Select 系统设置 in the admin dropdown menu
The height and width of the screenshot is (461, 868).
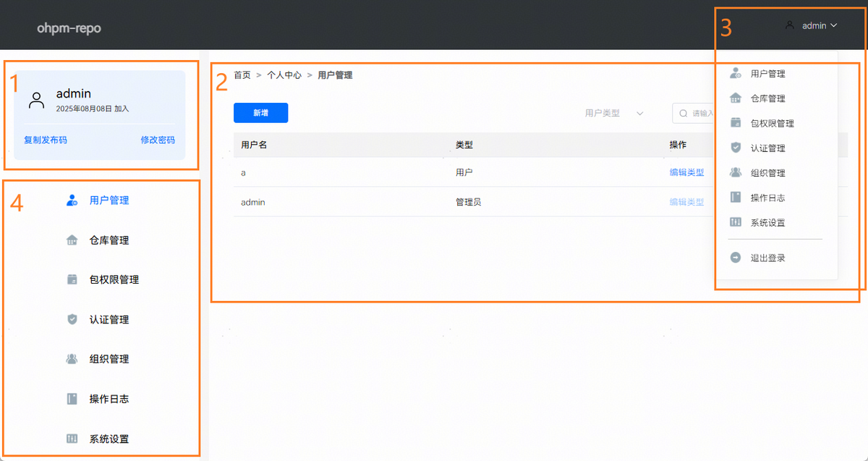click(x=767, y=223)
